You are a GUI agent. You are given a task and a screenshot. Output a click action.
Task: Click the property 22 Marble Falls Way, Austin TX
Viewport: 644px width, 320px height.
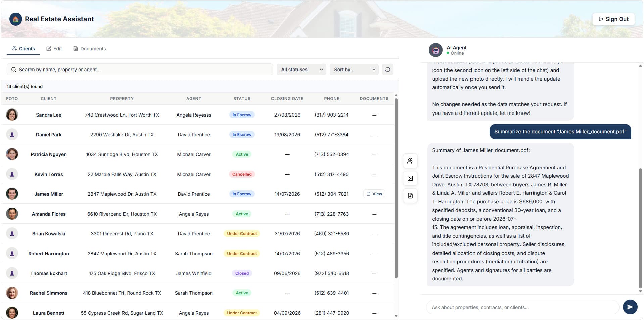click(122, 174)
